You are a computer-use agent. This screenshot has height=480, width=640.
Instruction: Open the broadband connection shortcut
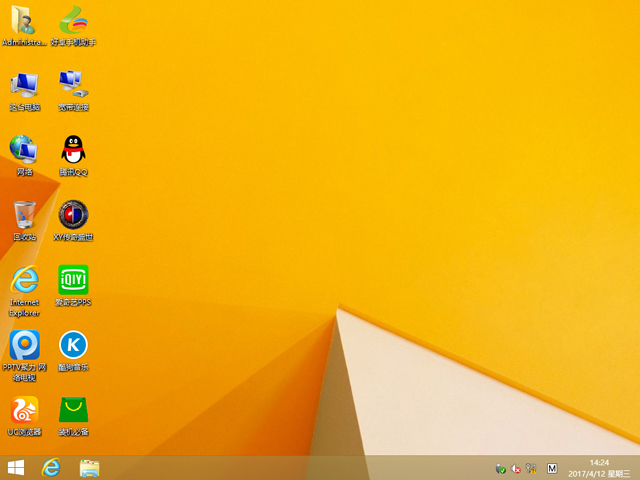click(x=73, y=85)
